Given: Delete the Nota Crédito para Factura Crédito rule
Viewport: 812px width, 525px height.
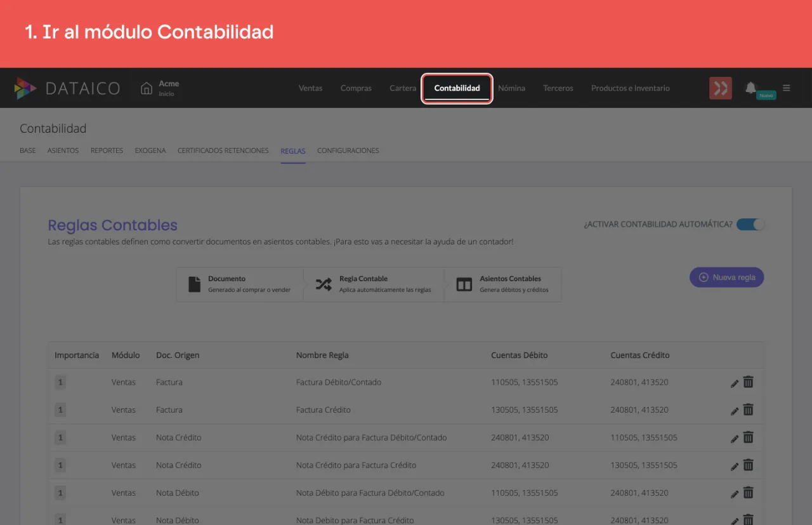Looking at the screenshot, I should coord(749,465).
